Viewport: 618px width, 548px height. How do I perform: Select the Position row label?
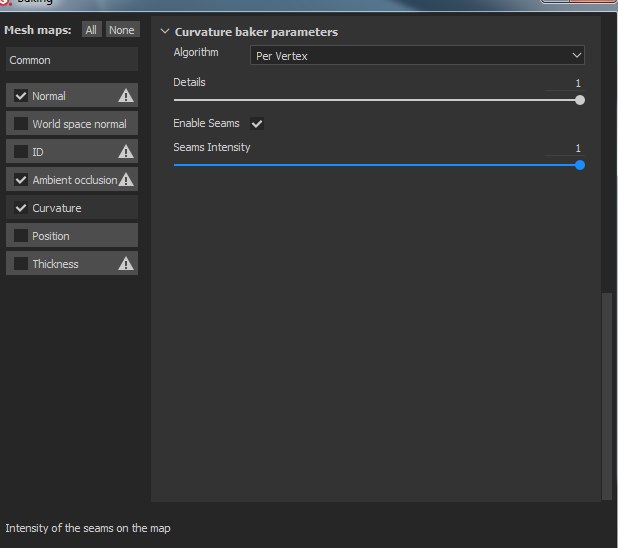click(51, 236)
